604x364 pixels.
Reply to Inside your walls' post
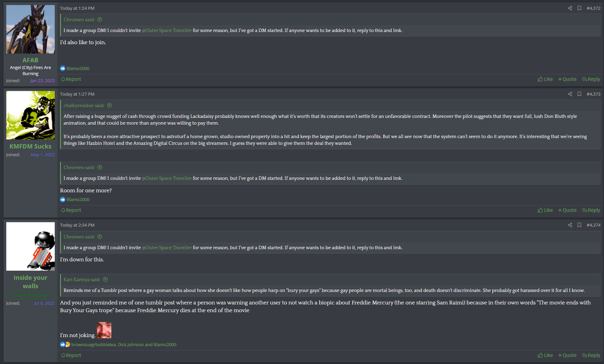point(591,356)
